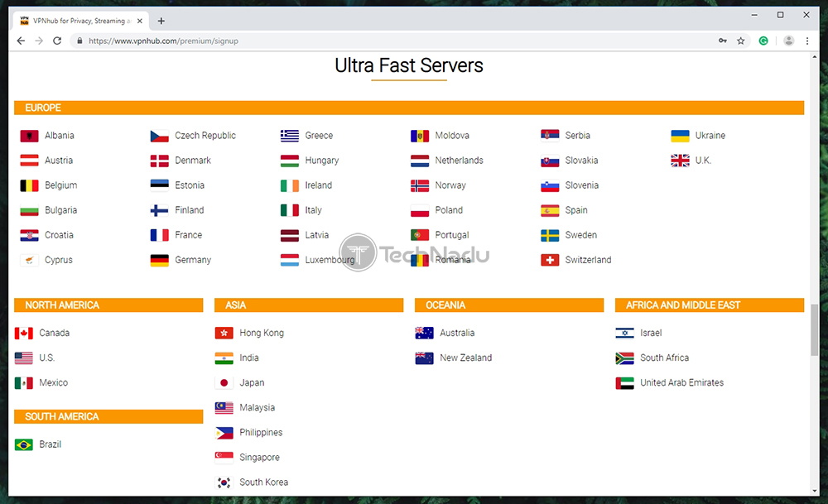Screen dimensions: 828x504
Task: Click the Denmark country name
Action: (193, 161)
